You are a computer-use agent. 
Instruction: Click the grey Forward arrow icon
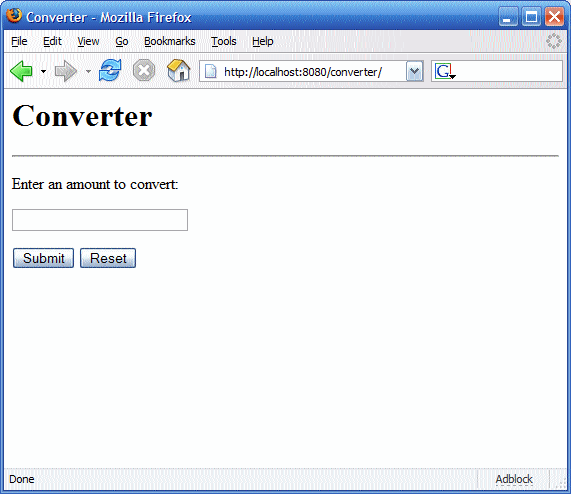[x=66, y=71]
